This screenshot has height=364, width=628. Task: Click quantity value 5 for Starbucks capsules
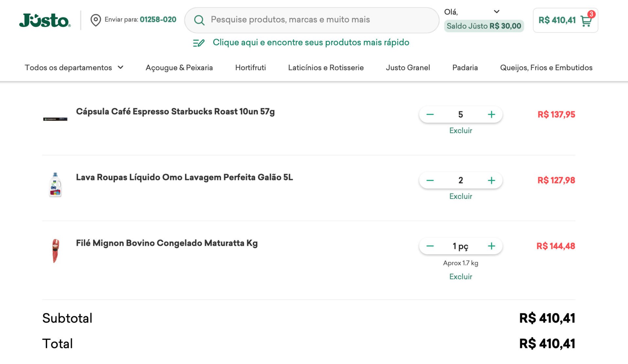pyautogui.click(x=461, y=115)
